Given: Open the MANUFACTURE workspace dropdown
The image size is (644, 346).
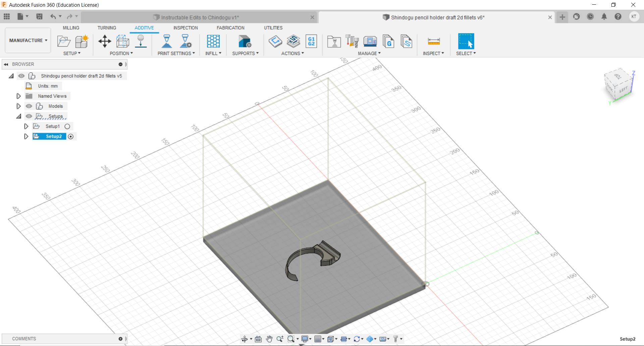Looking at the screenshot, I should pos(28,40).
